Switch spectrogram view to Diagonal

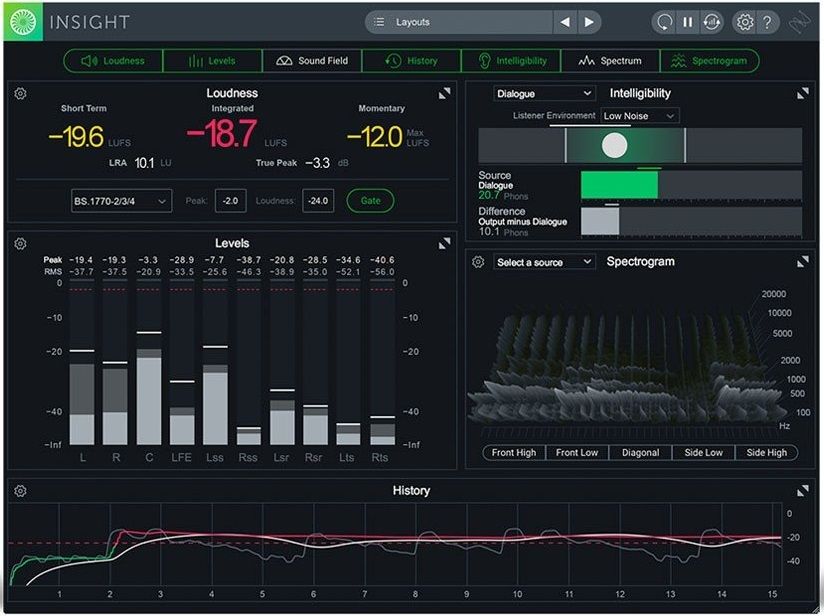point(640,452)
